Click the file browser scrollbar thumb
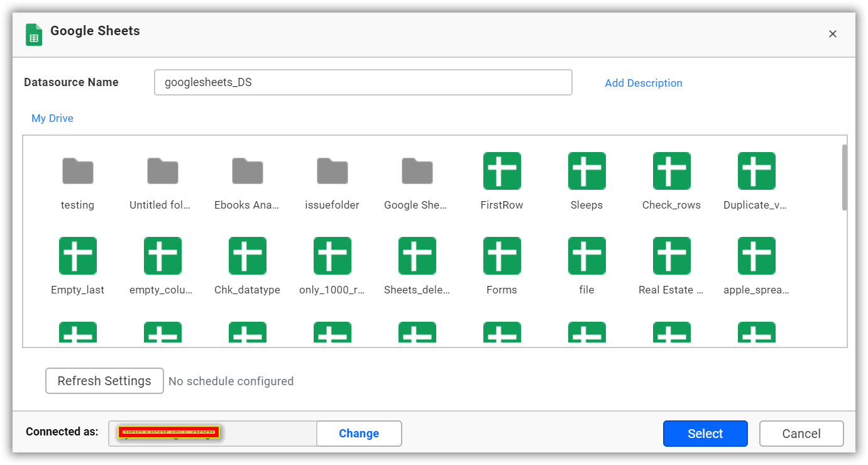868x465 pixels. pos(845,178)
